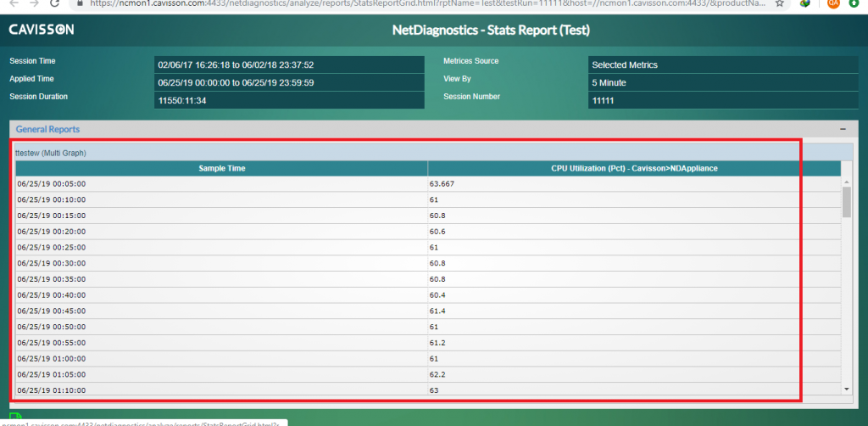Click the NetDiagnostics - Stats Report (Test) heading

click(x=491, y=30)
